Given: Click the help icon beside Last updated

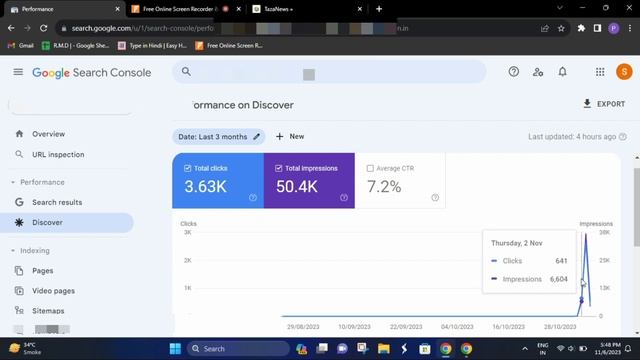Looking at the screenshot, I should (x=622, y=137).
